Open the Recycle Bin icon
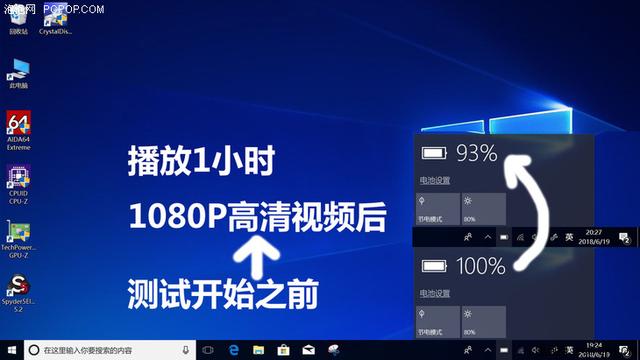This screenshot has width=640, height=360. [x=18, y=20]
